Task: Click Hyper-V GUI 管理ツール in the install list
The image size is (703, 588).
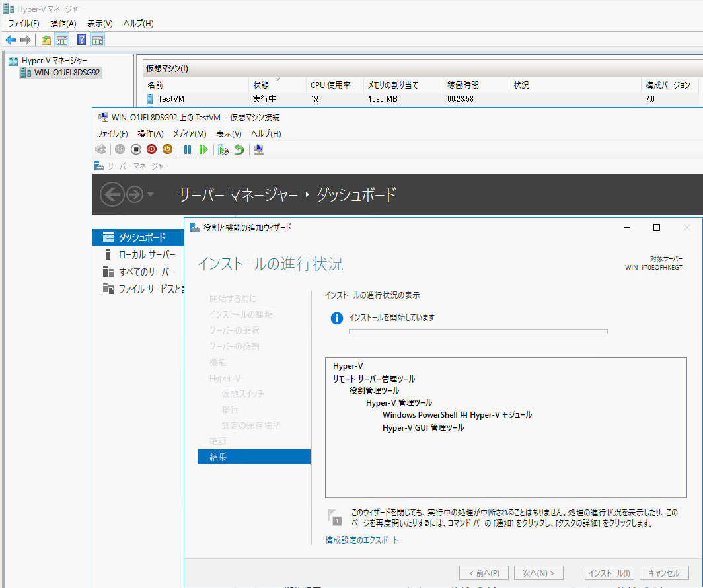Action: (x=424, y=428)
